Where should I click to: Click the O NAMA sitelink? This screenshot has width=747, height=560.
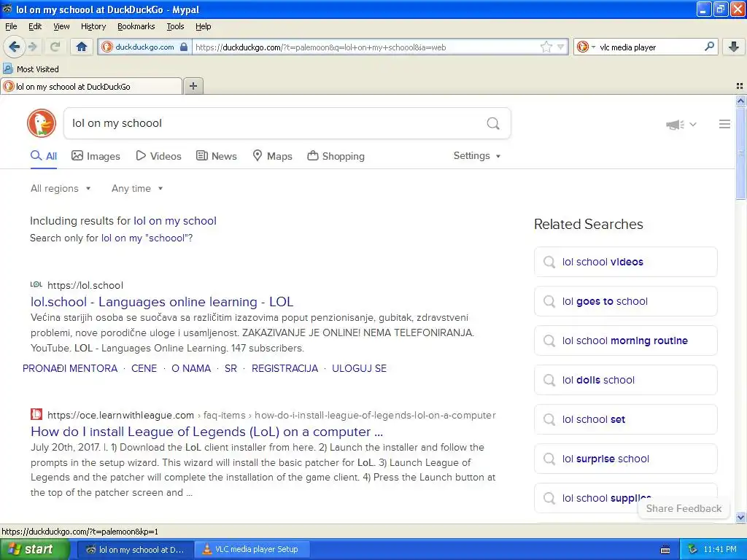191,368
